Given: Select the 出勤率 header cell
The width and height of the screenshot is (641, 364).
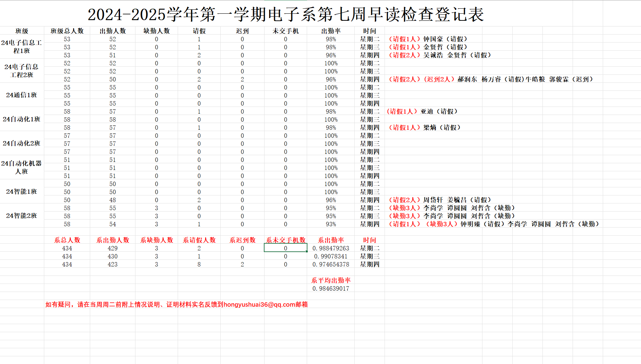Looking at the screenshot, I should point(331,31).
